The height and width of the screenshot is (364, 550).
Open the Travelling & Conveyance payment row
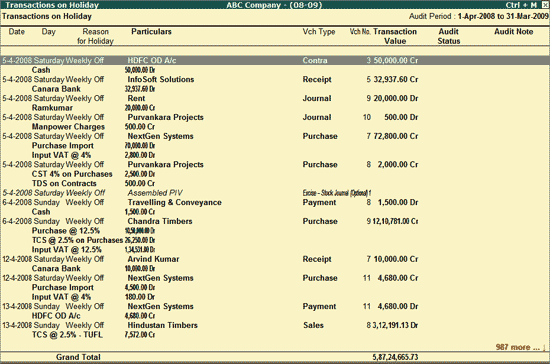[275, 202]
